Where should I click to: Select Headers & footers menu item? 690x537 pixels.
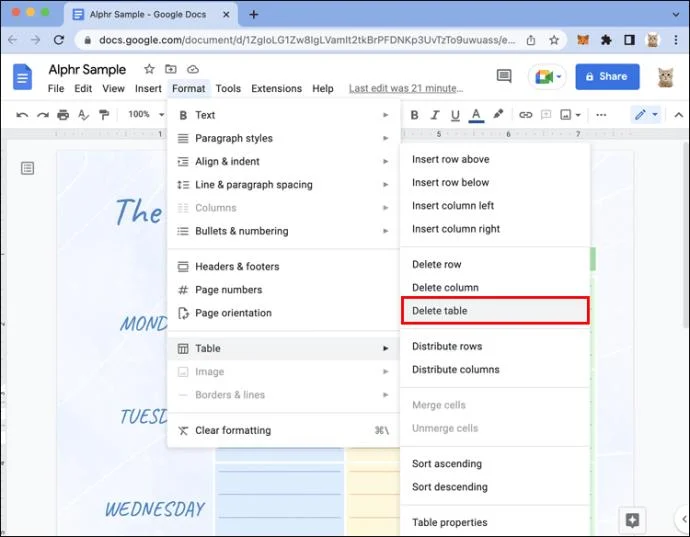coord(283,266)
